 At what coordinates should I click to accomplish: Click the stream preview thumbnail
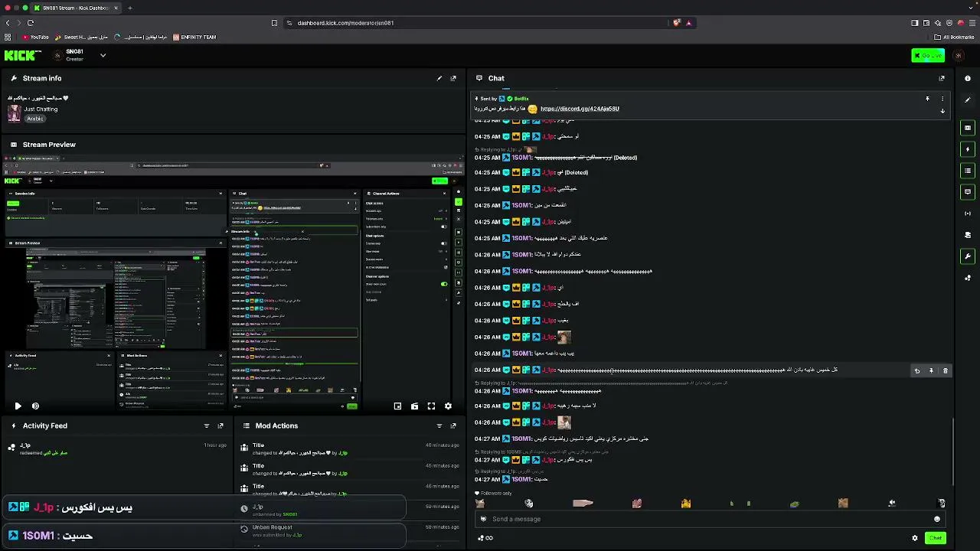tap(233, 283)
